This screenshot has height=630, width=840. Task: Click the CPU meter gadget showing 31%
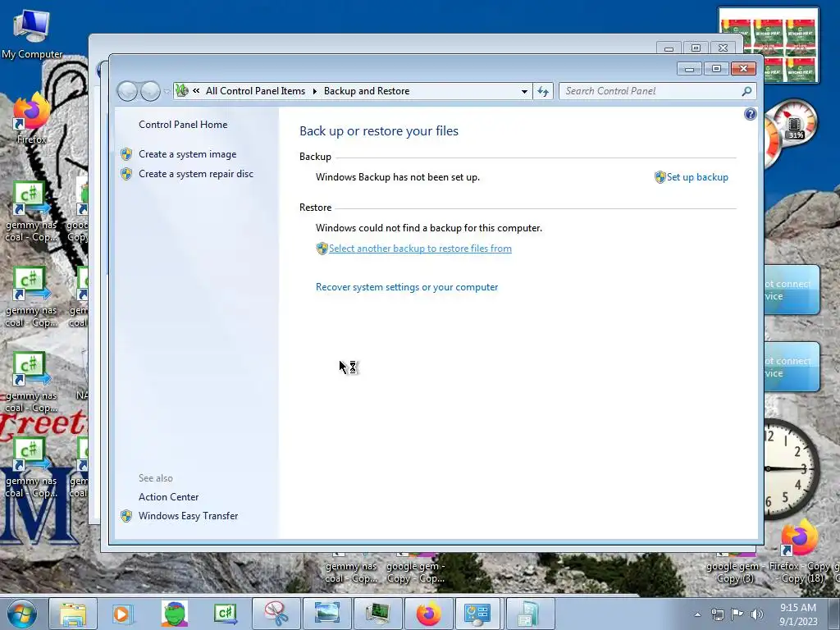pyautogui.click(x=794, y=121)
